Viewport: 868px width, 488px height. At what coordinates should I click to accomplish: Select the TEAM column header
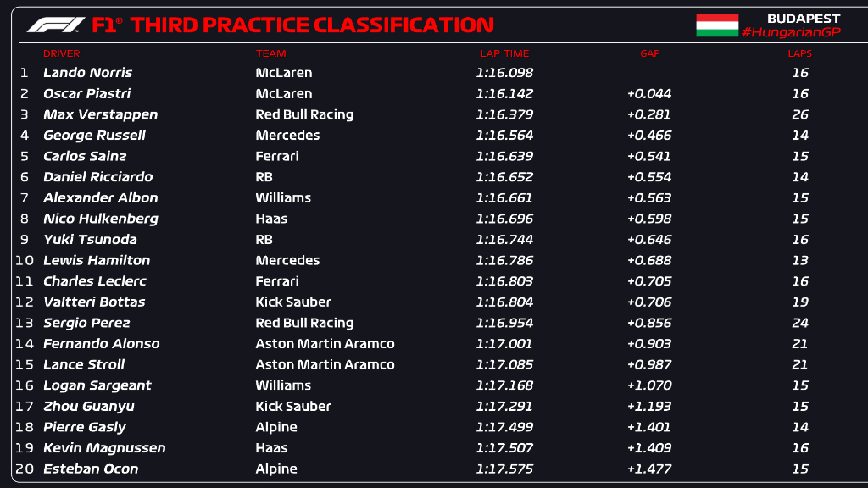270,53
